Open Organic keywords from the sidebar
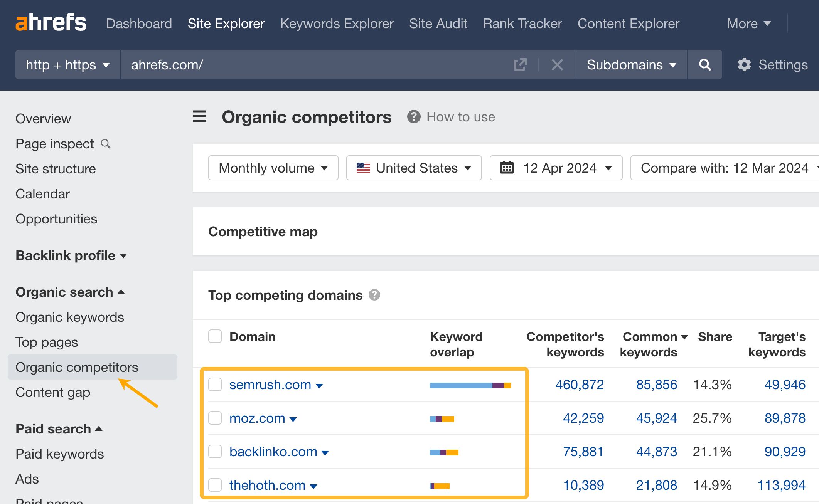Screen dimensions: 819x504 click(x=69, y=317)
